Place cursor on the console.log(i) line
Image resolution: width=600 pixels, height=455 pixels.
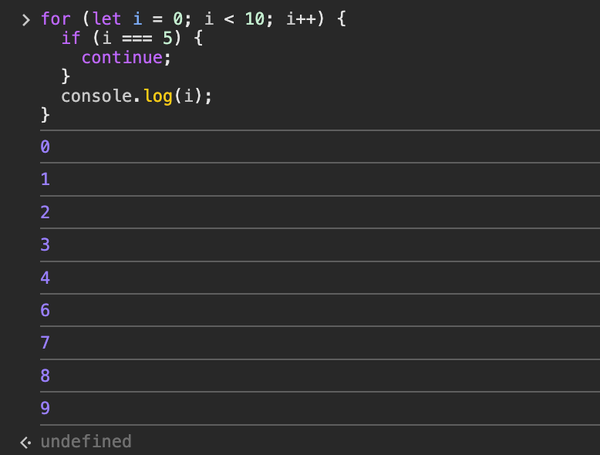pos(138,96)
